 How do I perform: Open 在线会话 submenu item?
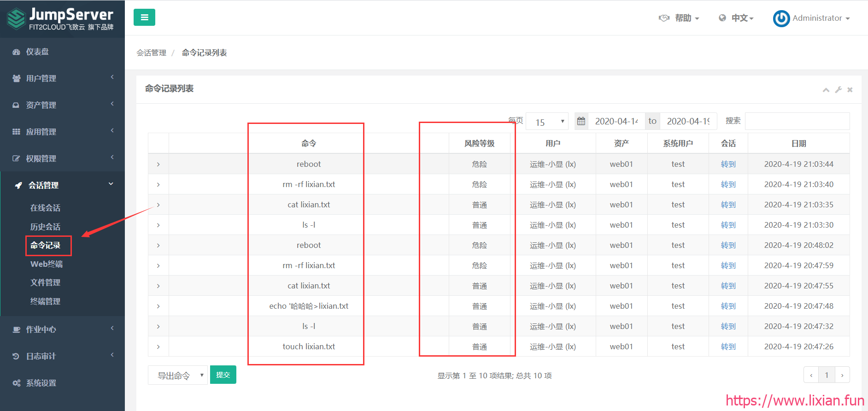tap(45, 208)
